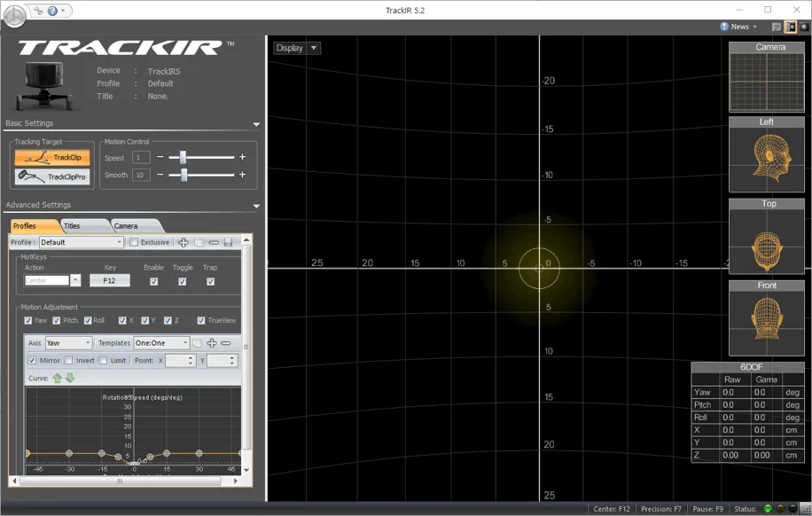Click the F12 hotkey Key button
Screen dimensions: 812x516
(x=109, y=281)
